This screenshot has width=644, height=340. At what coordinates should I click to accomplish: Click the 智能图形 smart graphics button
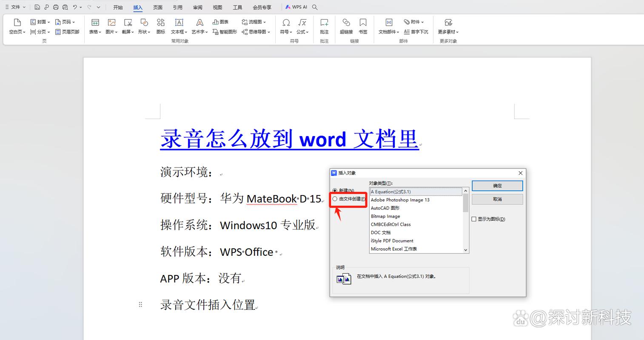click(x=225, y=31)
